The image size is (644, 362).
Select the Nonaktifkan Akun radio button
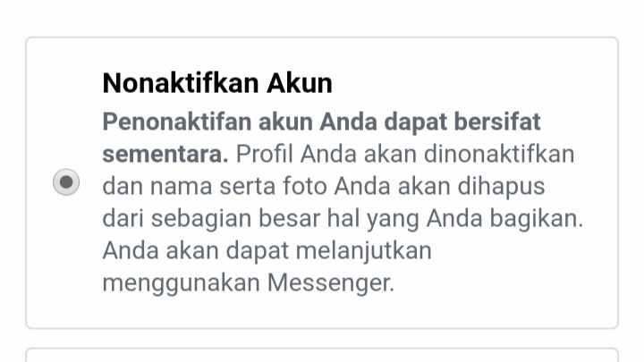66,181
